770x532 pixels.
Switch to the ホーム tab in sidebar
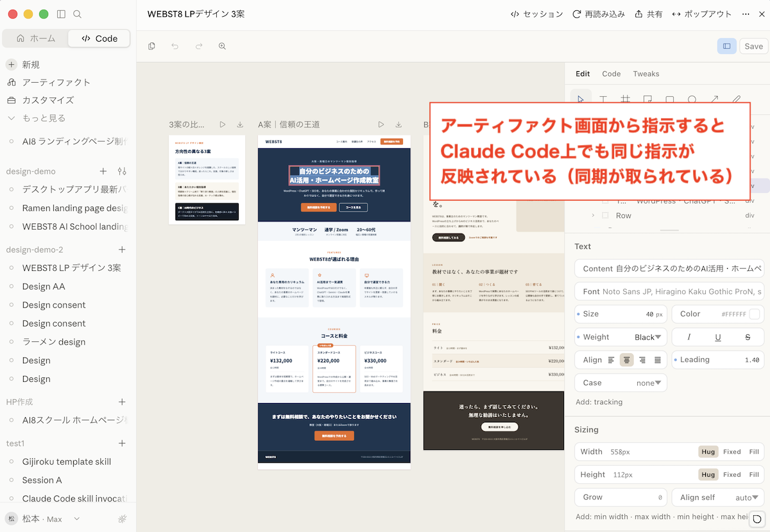tap(36, 39)
